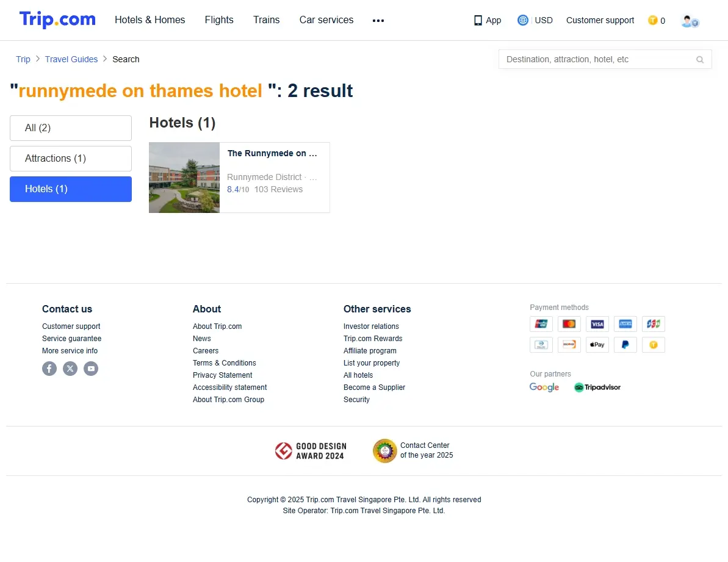Open the Security footer link
The width and height of the screenshot is (728, 562).
(x=356, y=400)
